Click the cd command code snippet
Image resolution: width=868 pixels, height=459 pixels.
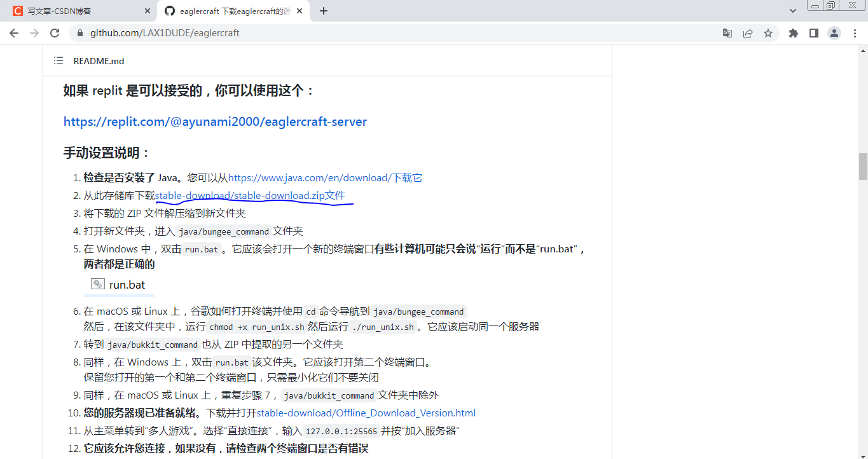click(311, 312)
